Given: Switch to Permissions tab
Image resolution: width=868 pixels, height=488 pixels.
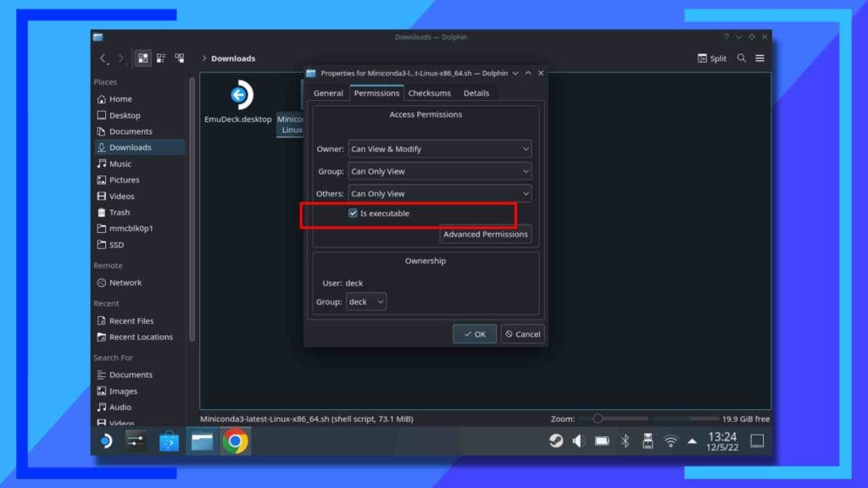Looking at the screenshot, I should 376,93.
